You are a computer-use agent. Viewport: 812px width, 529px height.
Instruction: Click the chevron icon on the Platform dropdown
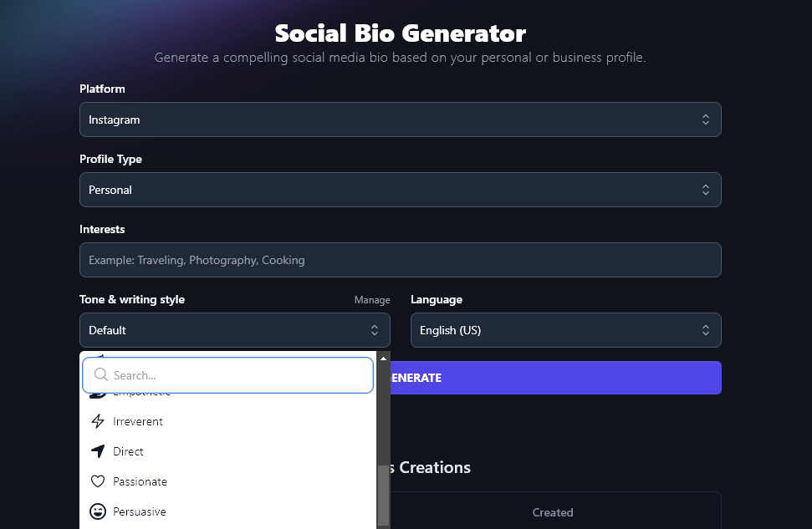pyautogui.click(x=707, y=120)
